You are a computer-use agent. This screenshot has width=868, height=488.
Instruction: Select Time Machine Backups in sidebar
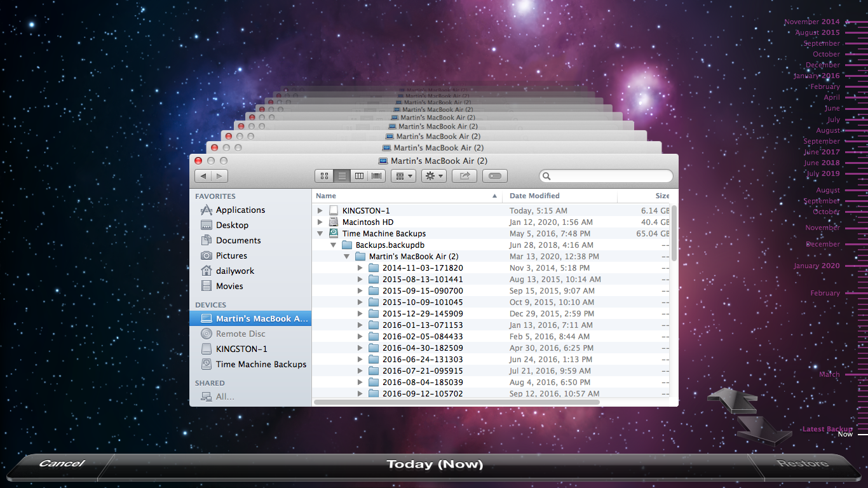(x=261, y=364)
